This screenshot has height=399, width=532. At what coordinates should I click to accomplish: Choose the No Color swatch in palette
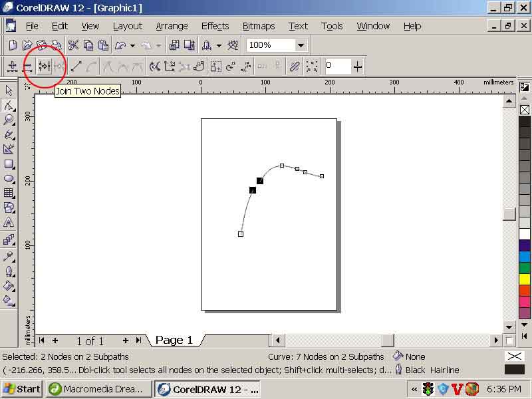tap(525, 110)
